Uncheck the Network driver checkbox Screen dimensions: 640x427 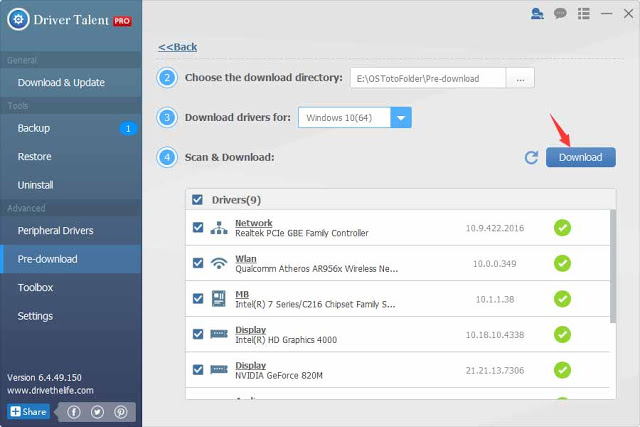[x=198, y=227]
